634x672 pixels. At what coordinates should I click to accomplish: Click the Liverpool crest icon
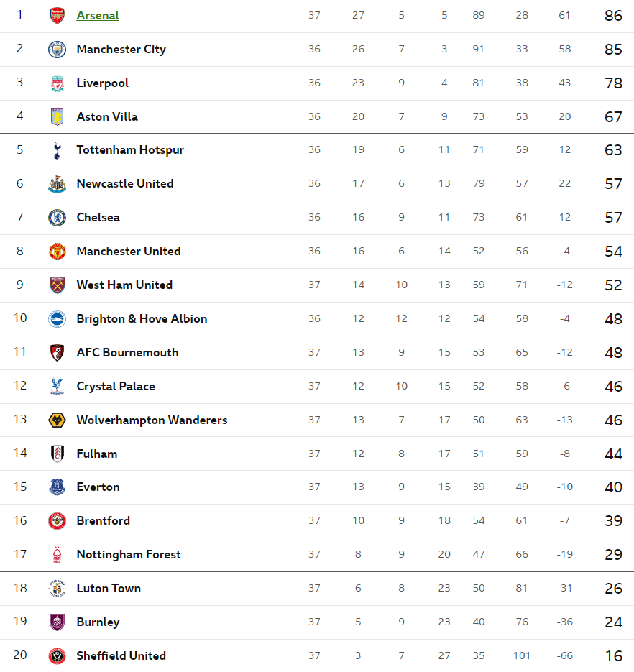[57, 83]
